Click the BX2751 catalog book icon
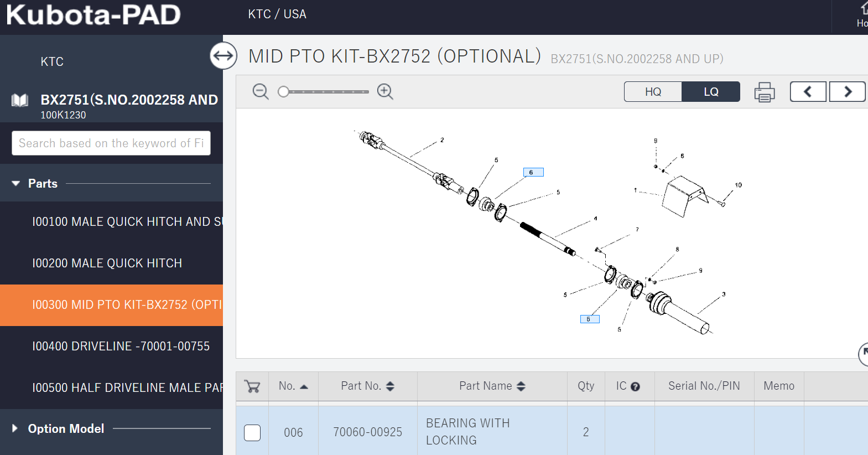Image resolution: width=868 pixels, height=455 pixels. [x=20, y=100]
